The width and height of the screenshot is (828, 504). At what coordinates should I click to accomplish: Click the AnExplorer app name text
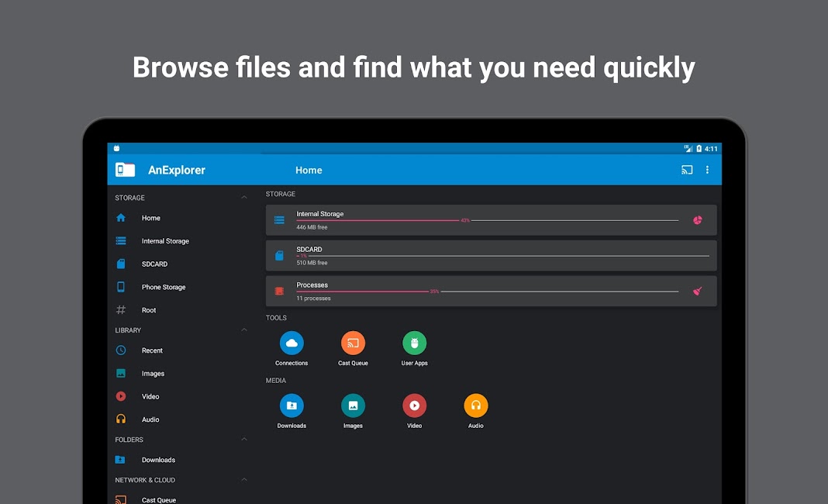pyautogui.click(x=176, y=170)
